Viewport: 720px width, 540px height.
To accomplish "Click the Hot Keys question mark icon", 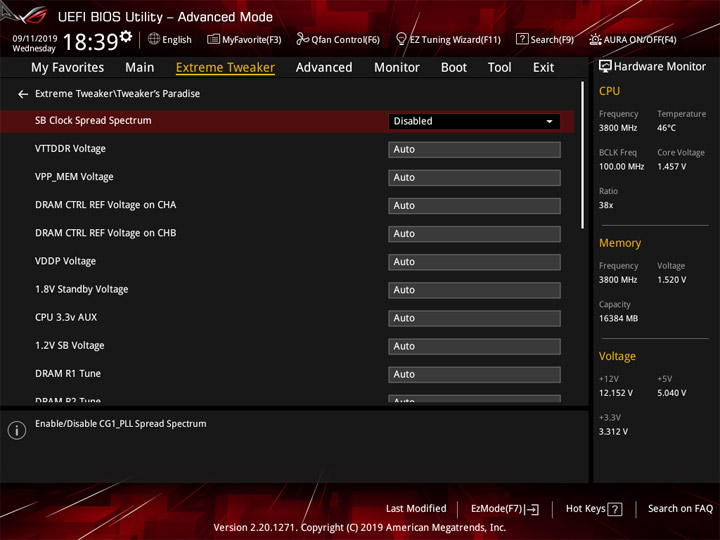I will (x=615, y=509).
